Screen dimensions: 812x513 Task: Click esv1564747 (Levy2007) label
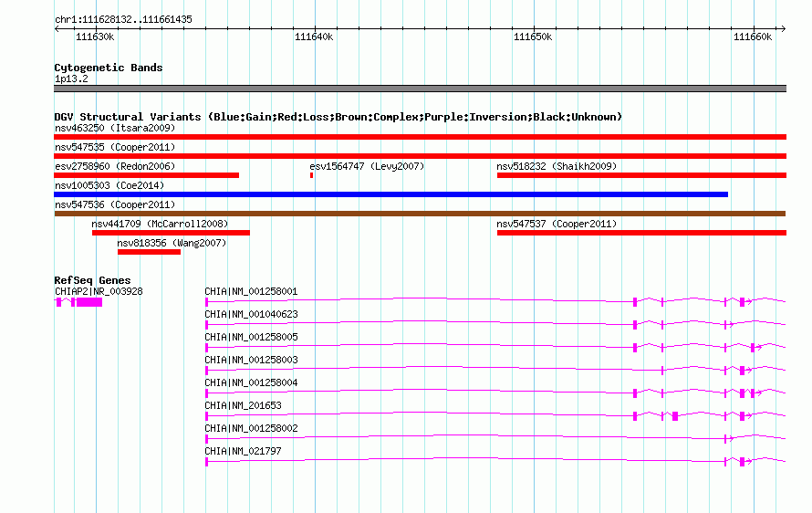[x=367, y=166]
